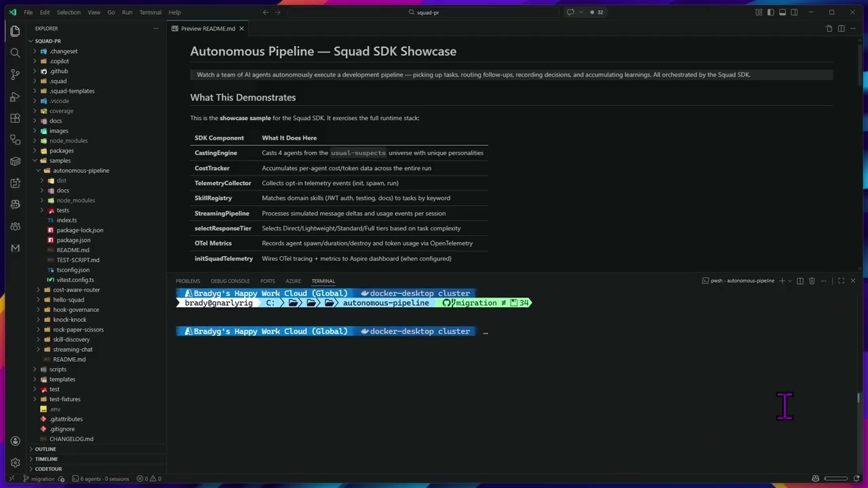Screen dimensions: 868x488
Task: Open the Source Control view
Action: [x=15, y=75]
